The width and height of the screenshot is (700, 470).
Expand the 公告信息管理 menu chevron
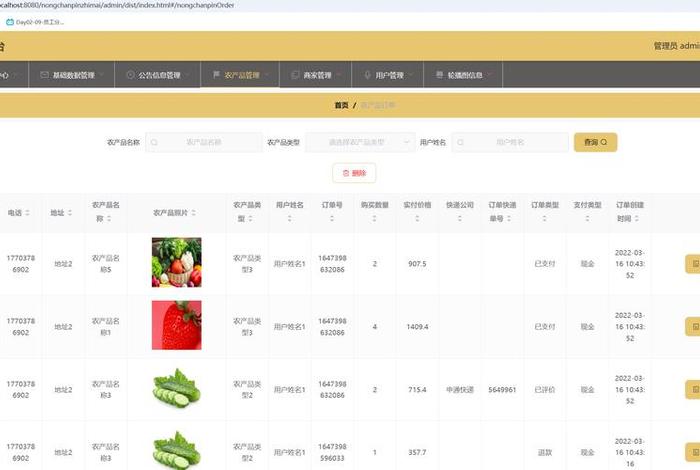tap(187, 75)
